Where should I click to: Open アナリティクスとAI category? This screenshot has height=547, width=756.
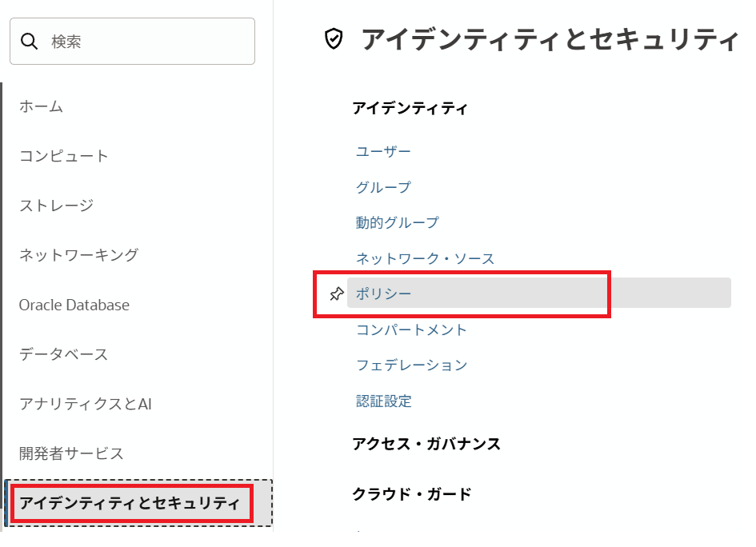(x=86, y=404)
